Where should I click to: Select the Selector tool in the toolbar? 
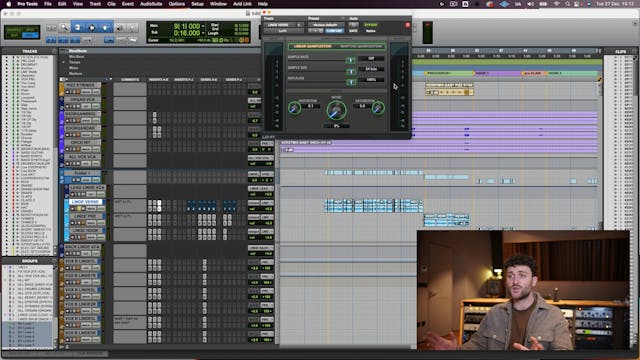pos(92,28)
